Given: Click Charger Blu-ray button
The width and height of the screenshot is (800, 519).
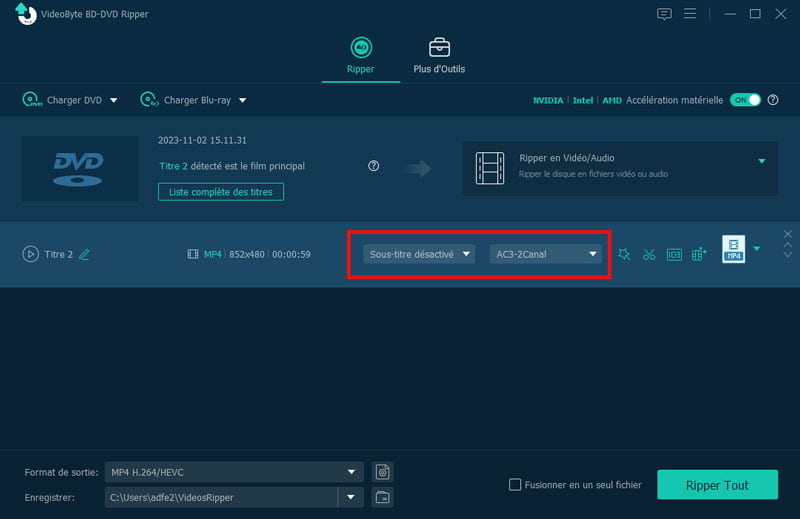Looking at the screenshot, I should [185, 100].
